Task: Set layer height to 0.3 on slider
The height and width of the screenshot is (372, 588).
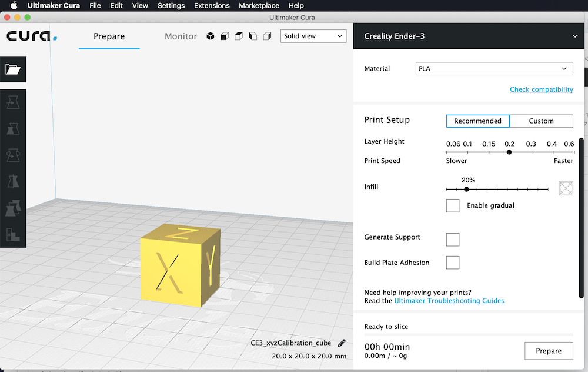Action: coord(531,152)
